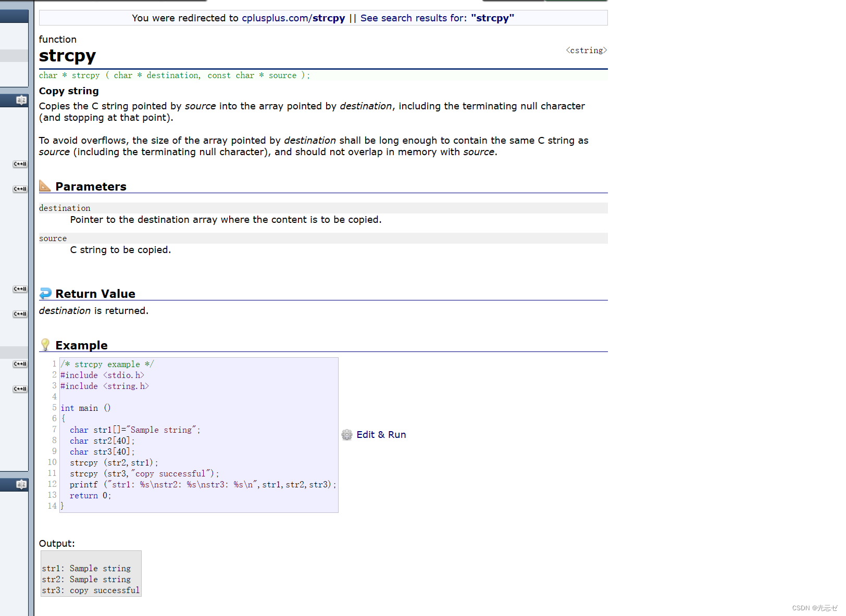
Task: Click the printf code line
Action: [x=203, y=485]
